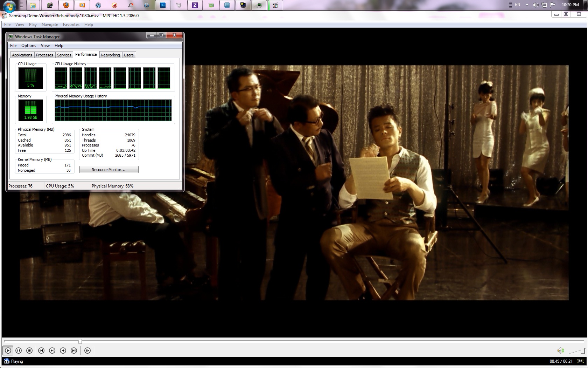Click the EN language indicator in the tray
Screen dimensions: 588x368
pos(517,5)
